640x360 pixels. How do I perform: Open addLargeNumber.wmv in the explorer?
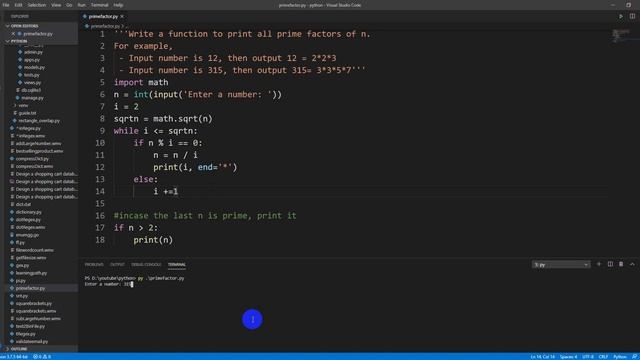[38, 144]
